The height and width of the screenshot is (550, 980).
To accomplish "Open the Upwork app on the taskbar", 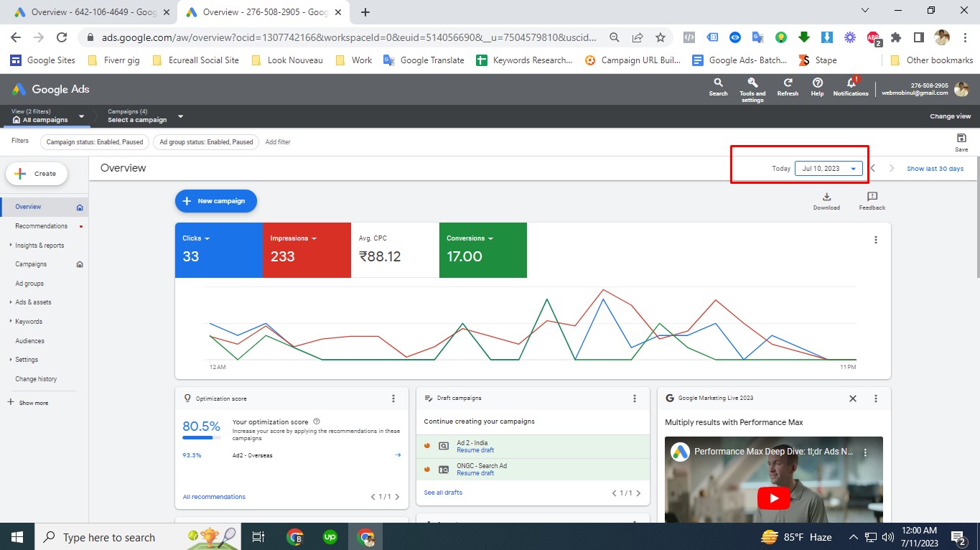I will [x=330, y=537].
